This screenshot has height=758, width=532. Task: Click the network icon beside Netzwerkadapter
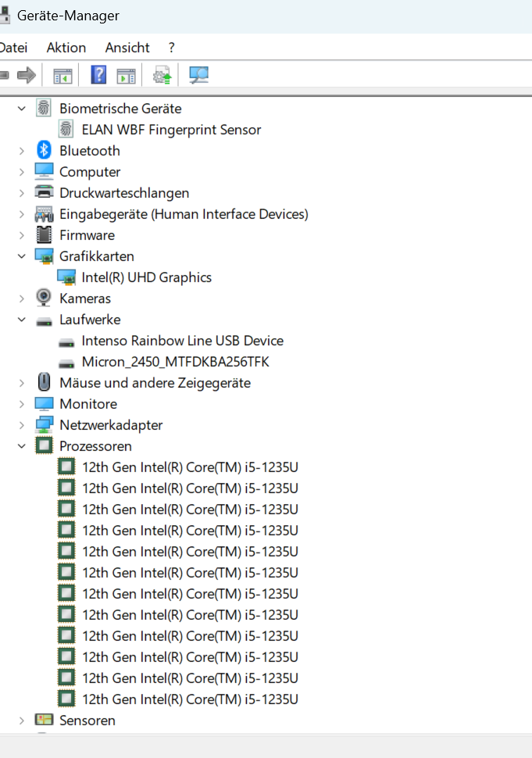point(44,424)
